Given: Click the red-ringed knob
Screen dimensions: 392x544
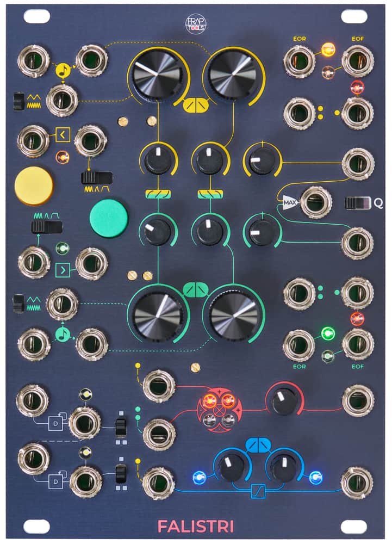Looking at the screenshot, I should point(284,401).
